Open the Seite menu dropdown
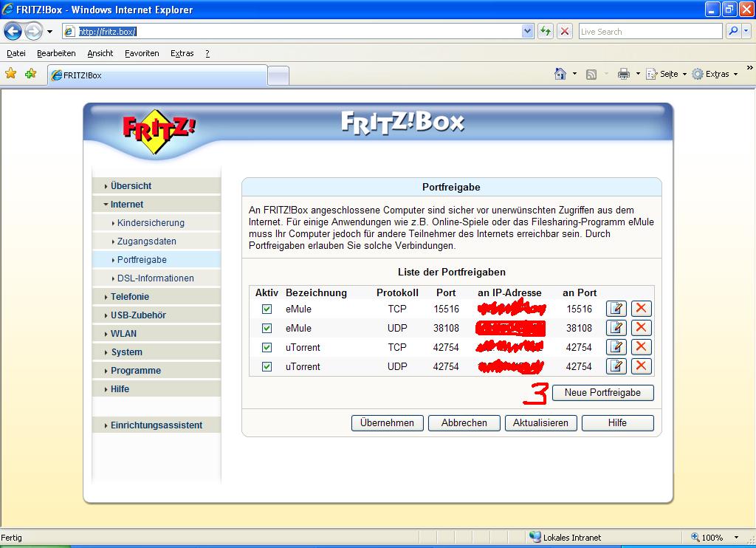Screen dimensions: 756x548 (x=667, y=74)
